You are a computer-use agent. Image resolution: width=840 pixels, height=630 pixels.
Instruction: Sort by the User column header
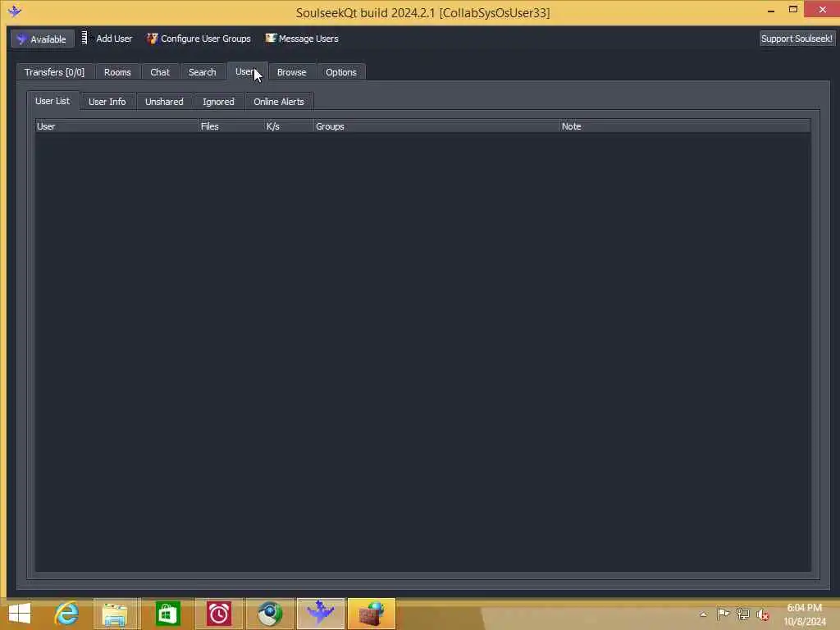[116, 126]
